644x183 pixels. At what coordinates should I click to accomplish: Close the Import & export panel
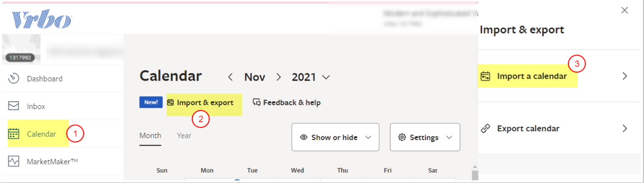tap(624, 10)
